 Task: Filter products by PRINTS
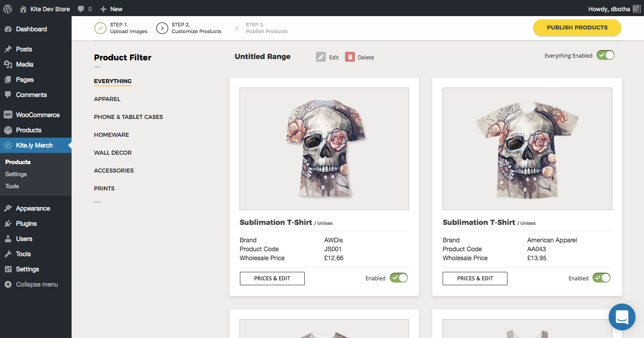[104, 188]
